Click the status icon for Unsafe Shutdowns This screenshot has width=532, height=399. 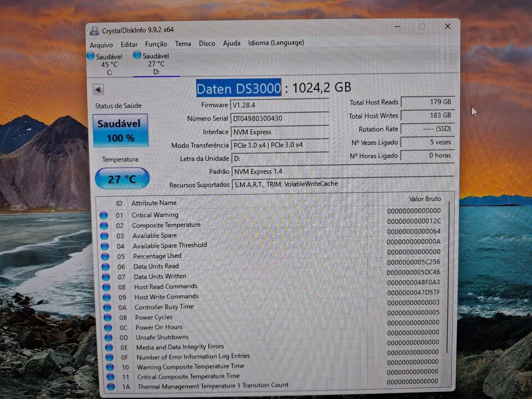coord(108,337)
